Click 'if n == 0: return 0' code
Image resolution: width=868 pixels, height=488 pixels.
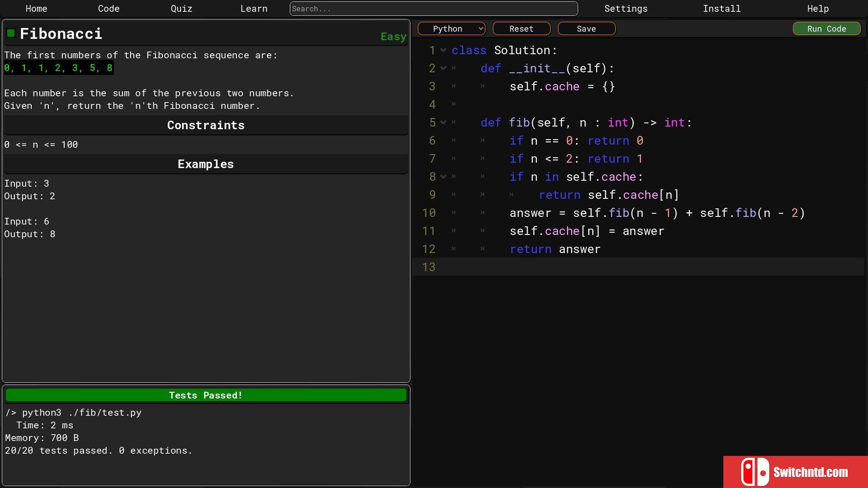click(576, 141)
